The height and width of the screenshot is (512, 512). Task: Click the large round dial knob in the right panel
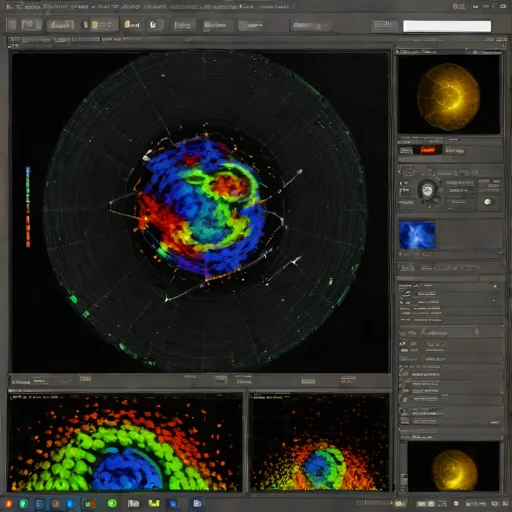pos(427,190)
